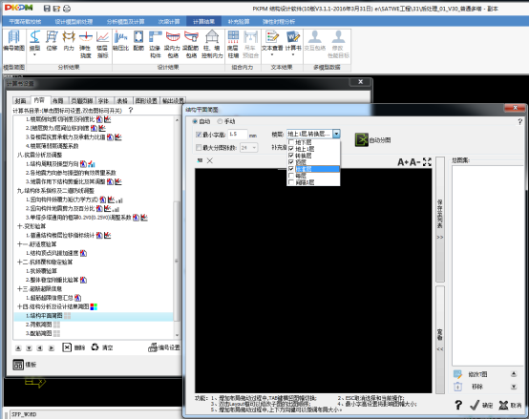Click the save icon in title bar
529x420 pixels.
(x=47, y=9)
